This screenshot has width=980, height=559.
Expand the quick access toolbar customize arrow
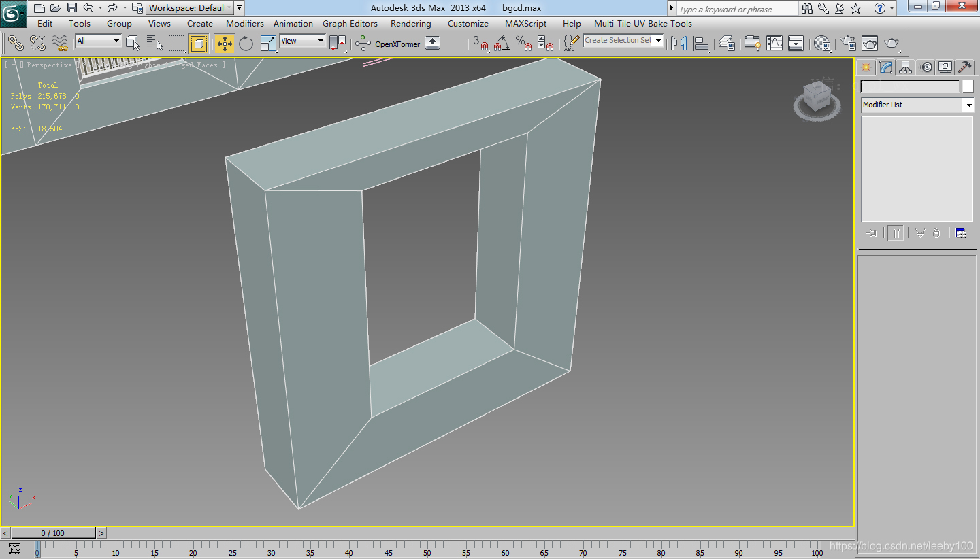(239, 8)
